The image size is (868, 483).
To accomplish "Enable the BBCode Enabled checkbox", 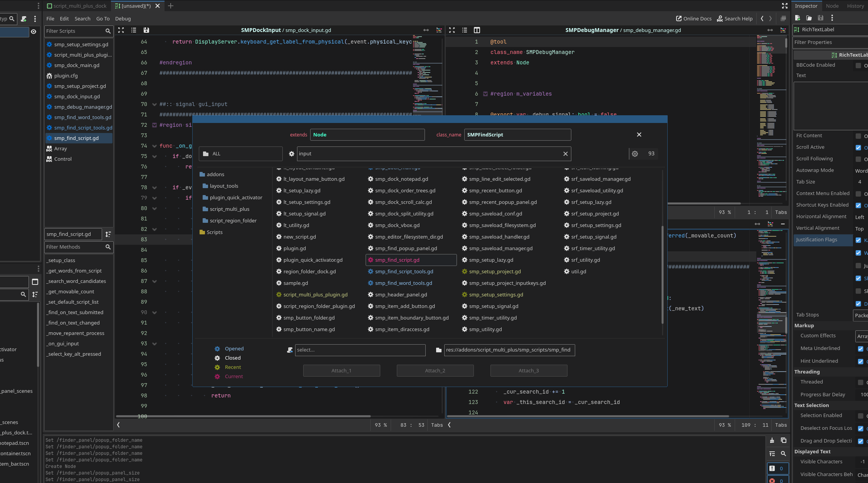I will 858,65.
